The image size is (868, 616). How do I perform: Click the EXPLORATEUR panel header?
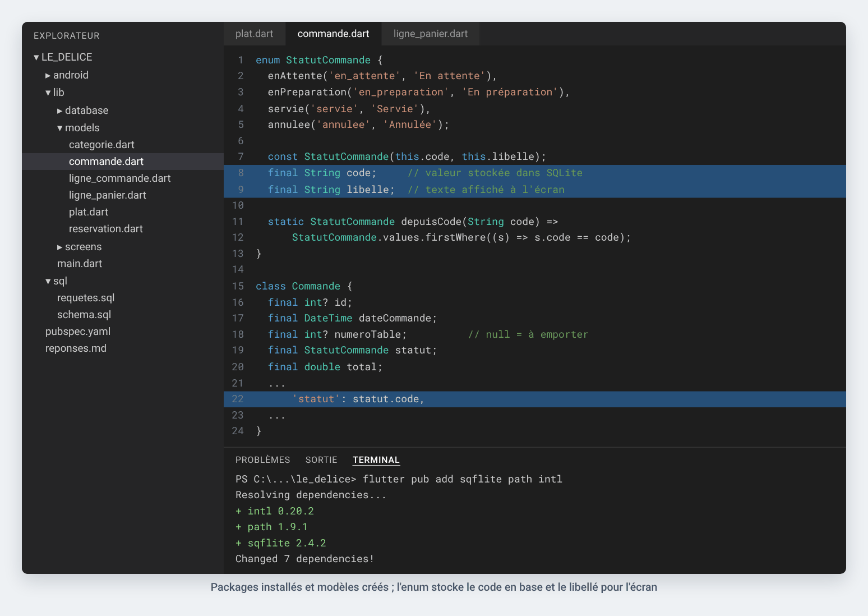[x=67, y=36]
